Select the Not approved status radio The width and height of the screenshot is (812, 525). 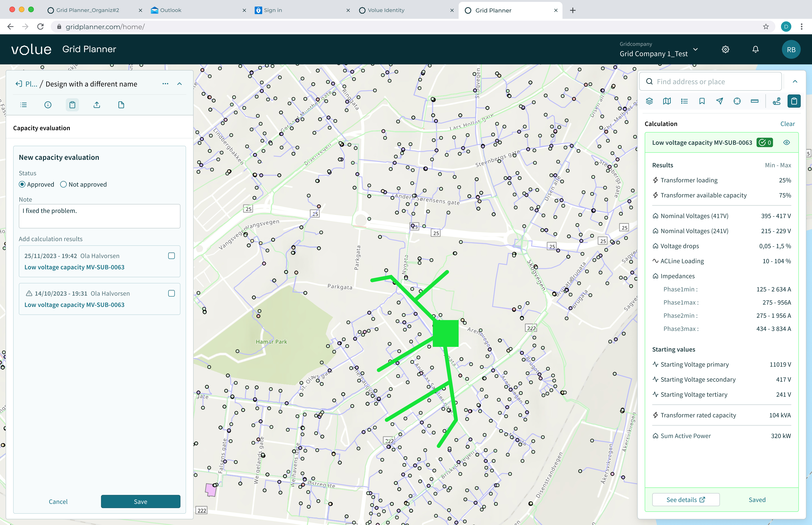click(x=63, y=184)
